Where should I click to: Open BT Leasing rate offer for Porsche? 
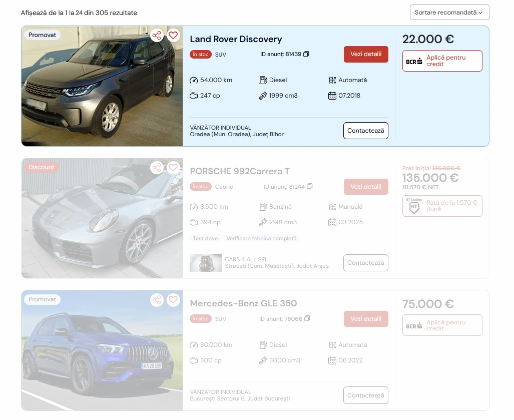(442, 206)
